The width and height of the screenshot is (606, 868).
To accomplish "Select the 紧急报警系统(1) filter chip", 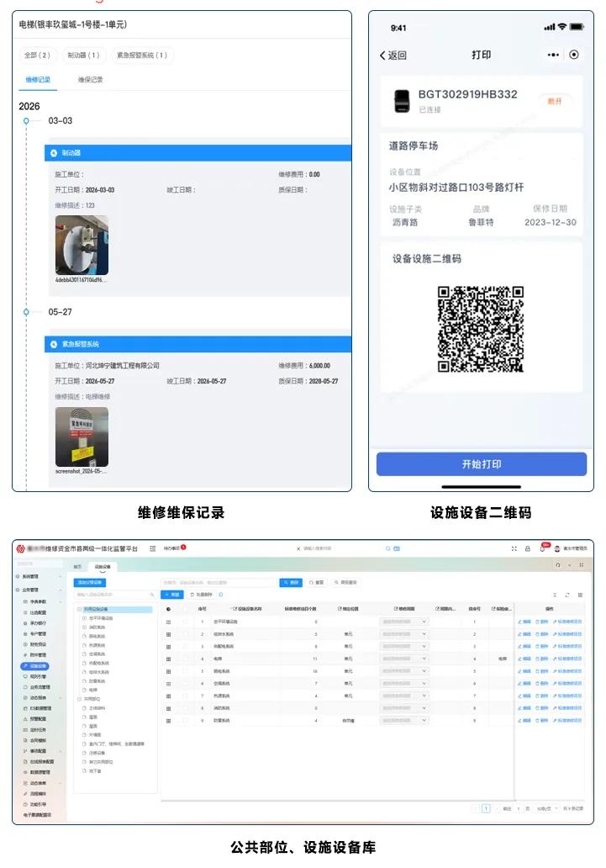I will coord(142,56).
